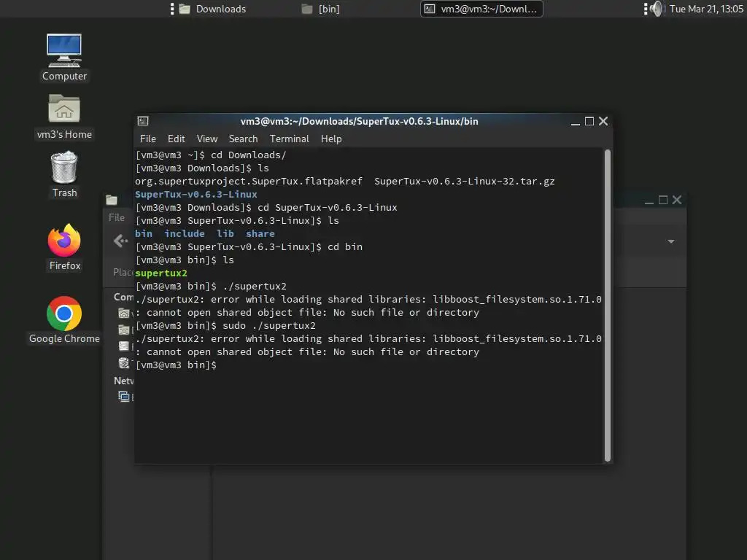This screenshot has width=747, height=560.
Task: Open File menu of file manager window
Action: tap(117, 217)
